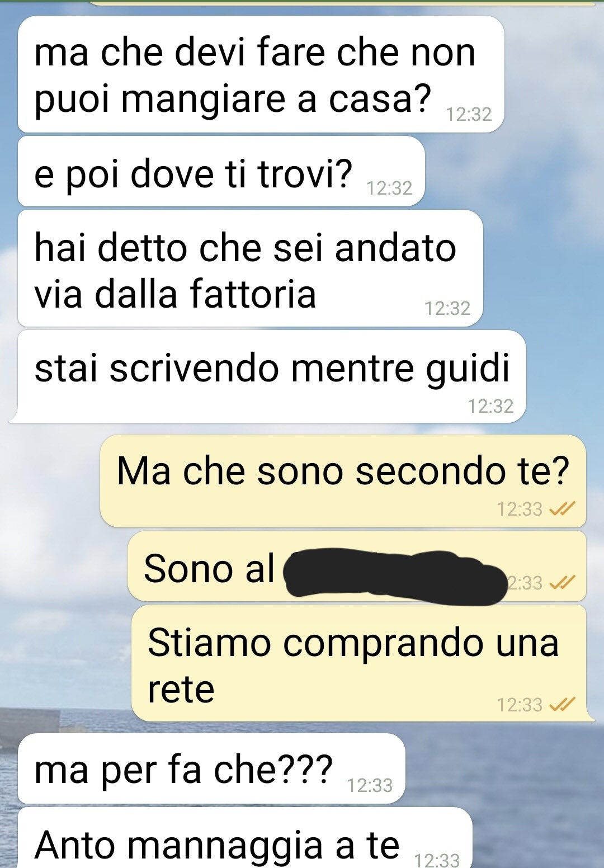Tap the read receipt ticks on 'Stiamo comprando una rete'
This screenshot has height=868, width=604.
coord(562,704)
